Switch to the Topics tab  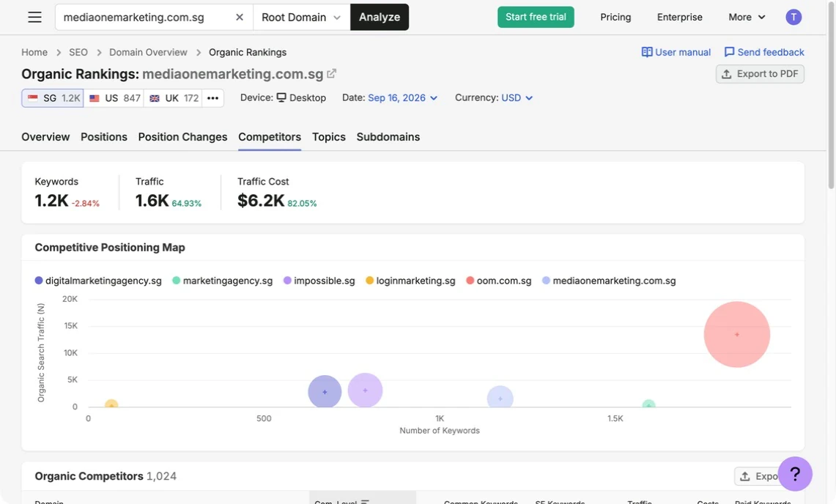point(328,137)
